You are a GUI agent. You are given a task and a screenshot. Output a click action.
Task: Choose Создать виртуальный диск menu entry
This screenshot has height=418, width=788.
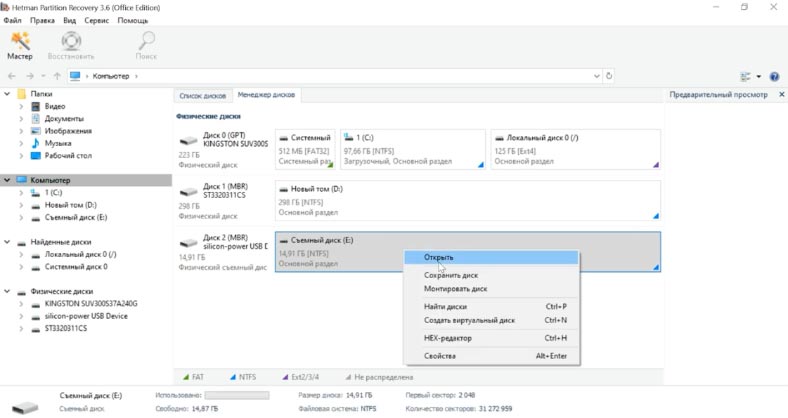491,320
